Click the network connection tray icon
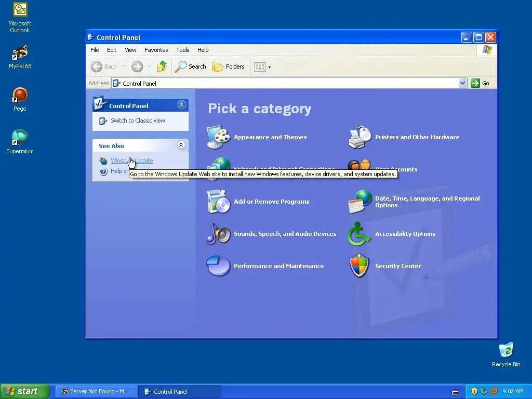 (484, 391)
